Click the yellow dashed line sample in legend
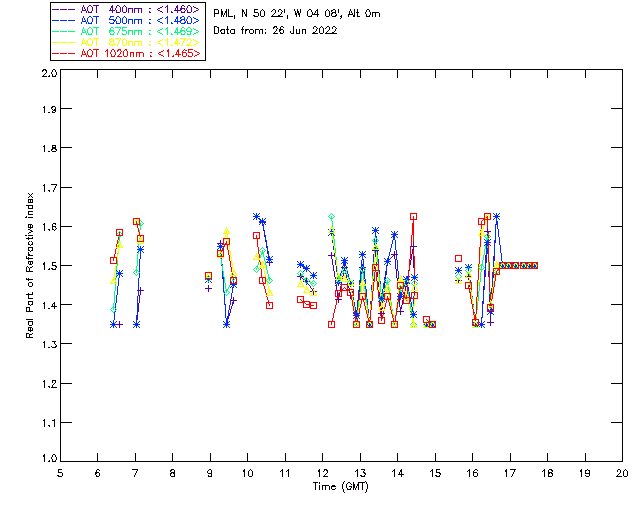 [x=64, y=42]
